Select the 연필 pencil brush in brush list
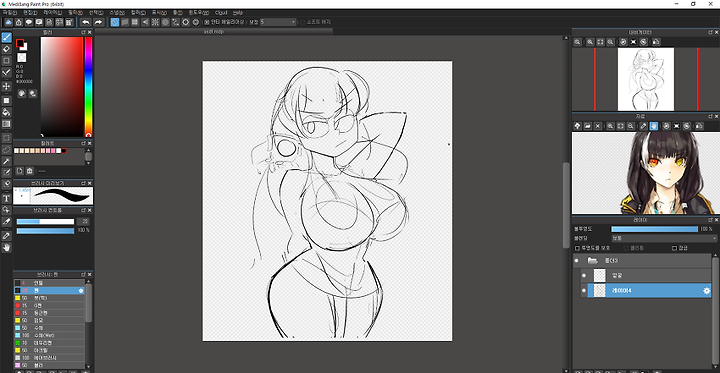The height and width of the screenshot is (373, 720). click(x=49, y=283)
